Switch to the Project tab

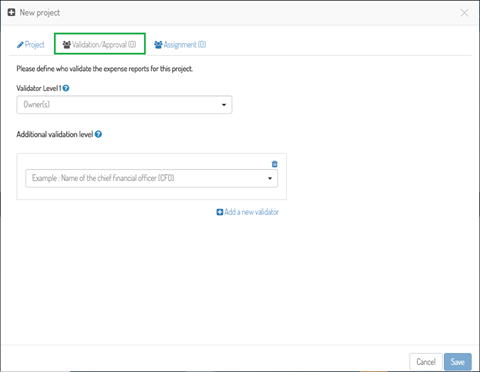click(x=31, y=45)
